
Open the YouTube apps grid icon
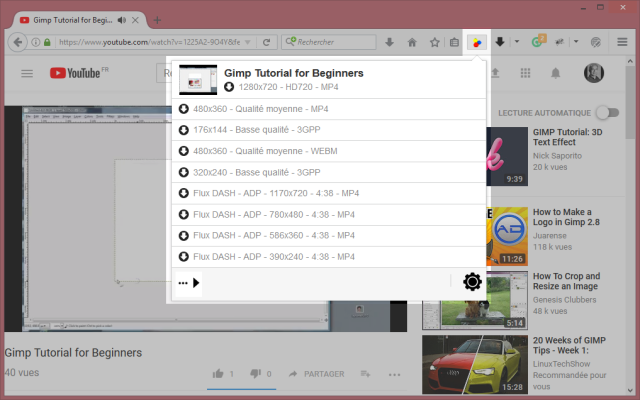click(526, 73)
